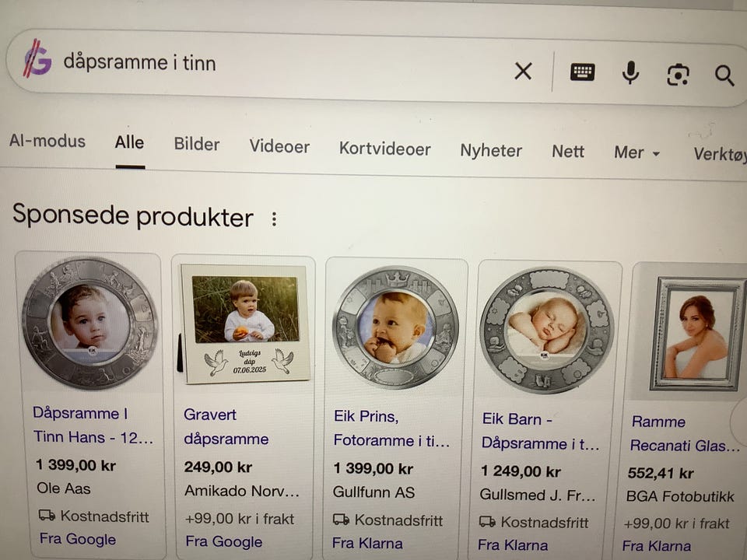Screen dimensions: 747x560
Task: Click sleeping baby Eik Barn frame thumbnail
Action: click(x=547, y=331)
